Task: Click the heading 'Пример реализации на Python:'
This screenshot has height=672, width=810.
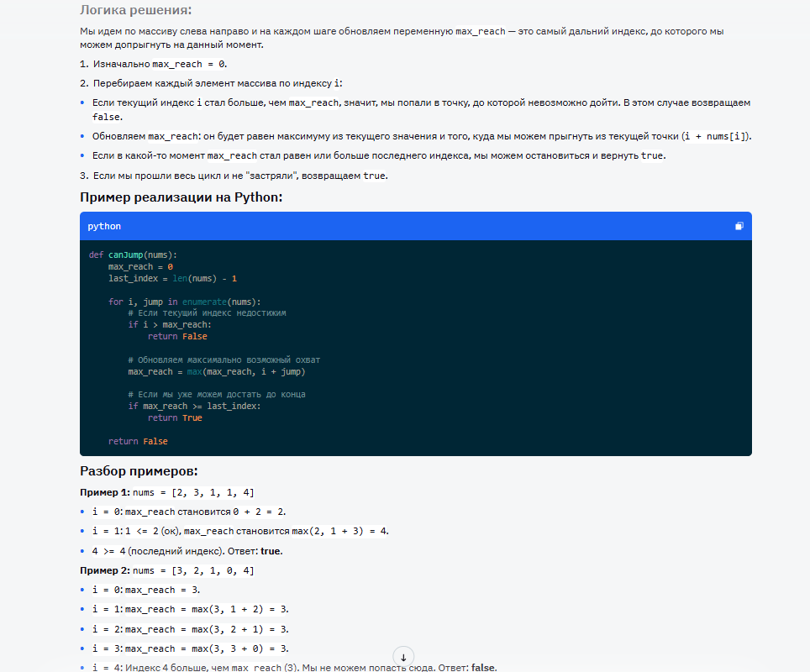Action: 181,197
